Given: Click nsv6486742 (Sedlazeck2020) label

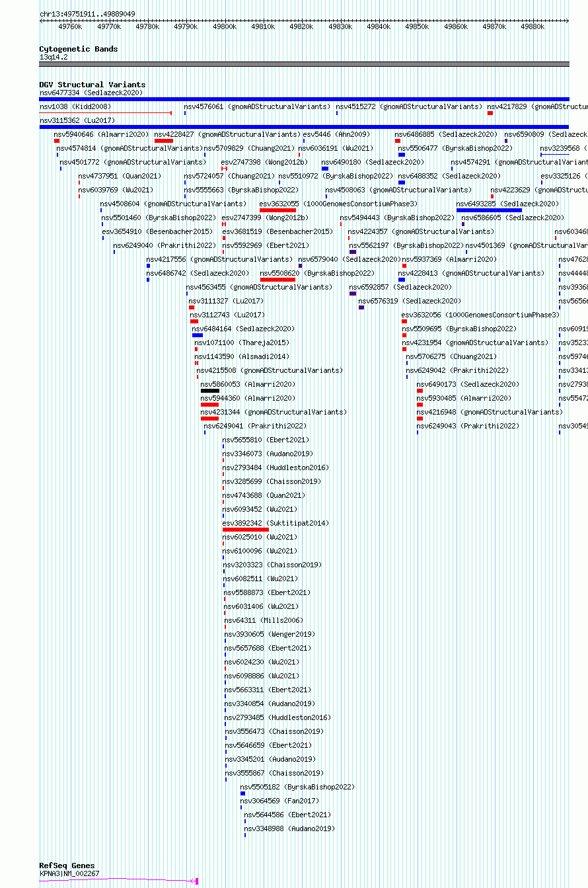Looking at the screenshot, I should (x=198, y=273).
